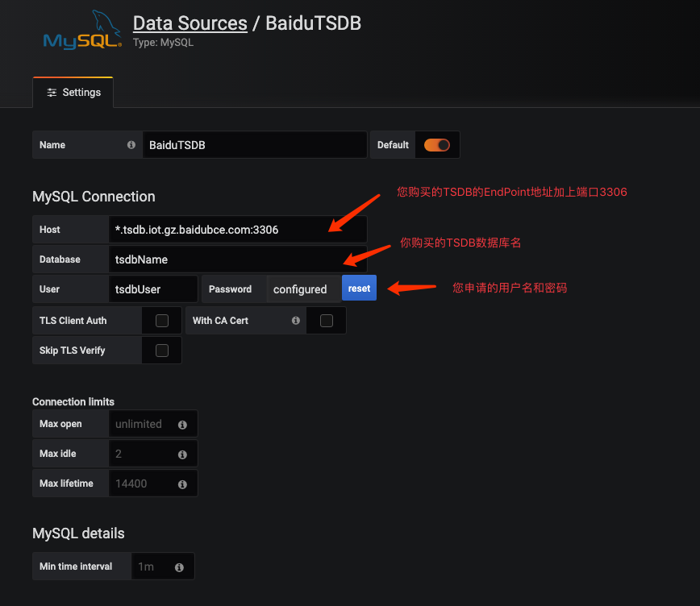Focus the Max idle input field
Viewport: 700px width, 606px height.
[x=153, y=454]
